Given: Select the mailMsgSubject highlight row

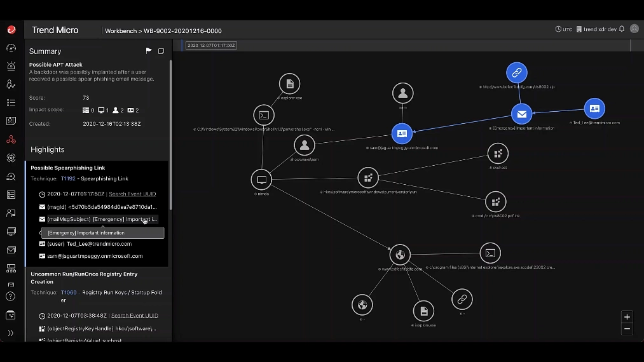Looking at the screenshot, I should click(98, 219).
